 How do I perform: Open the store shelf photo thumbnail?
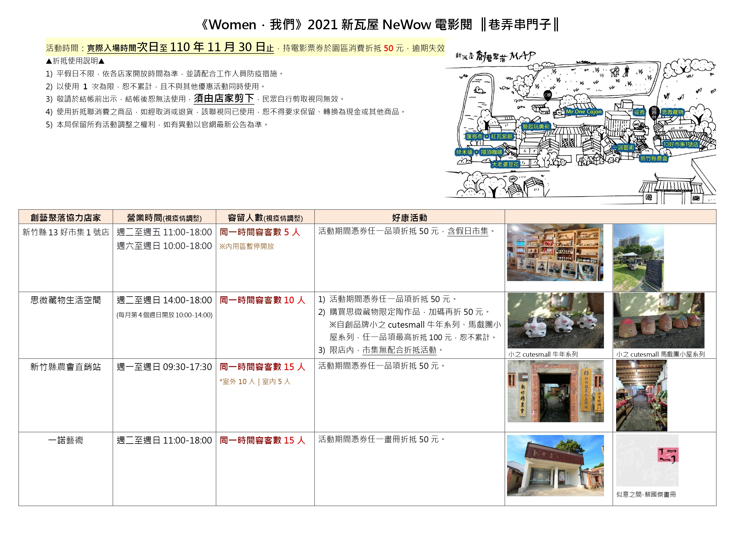tap(555, 253)
